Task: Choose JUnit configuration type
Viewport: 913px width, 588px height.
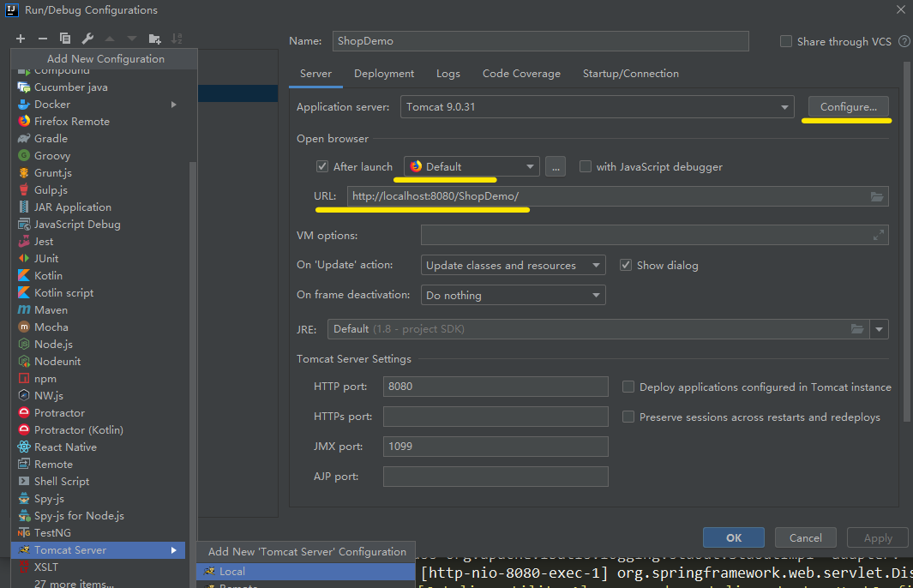Action: (99, 259)
